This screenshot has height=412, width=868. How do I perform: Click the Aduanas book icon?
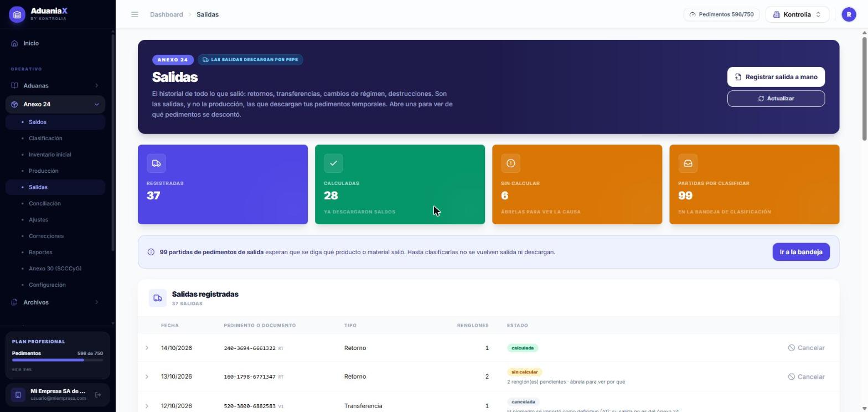14,86
